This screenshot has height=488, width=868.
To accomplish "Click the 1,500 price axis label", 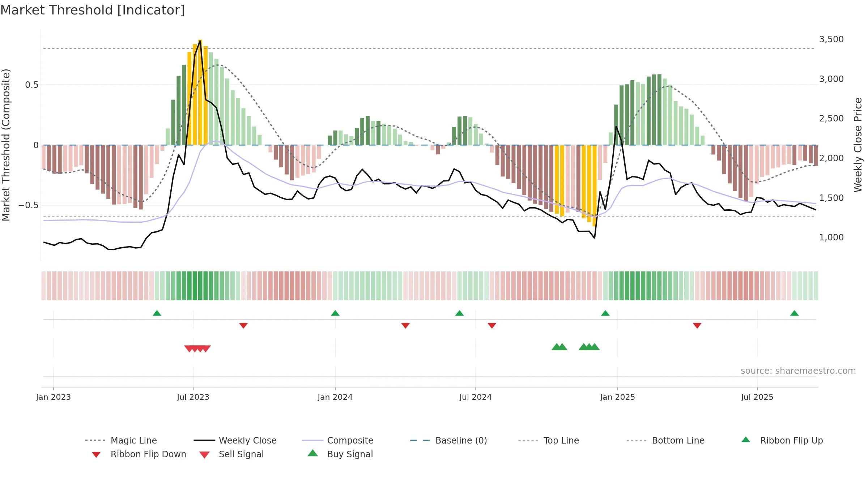I will point(831,198).
